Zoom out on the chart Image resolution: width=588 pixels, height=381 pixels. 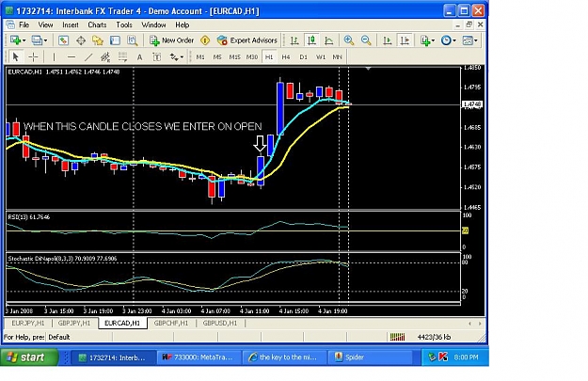tap(366, 40)
